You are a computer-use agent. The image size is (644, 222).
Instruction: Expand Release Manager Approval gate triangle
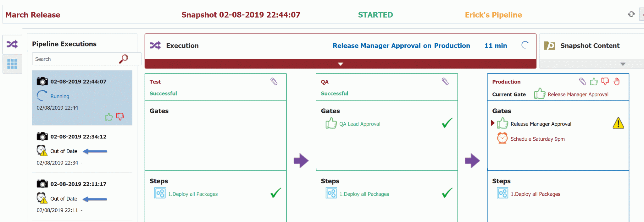[x=493, y=123]
